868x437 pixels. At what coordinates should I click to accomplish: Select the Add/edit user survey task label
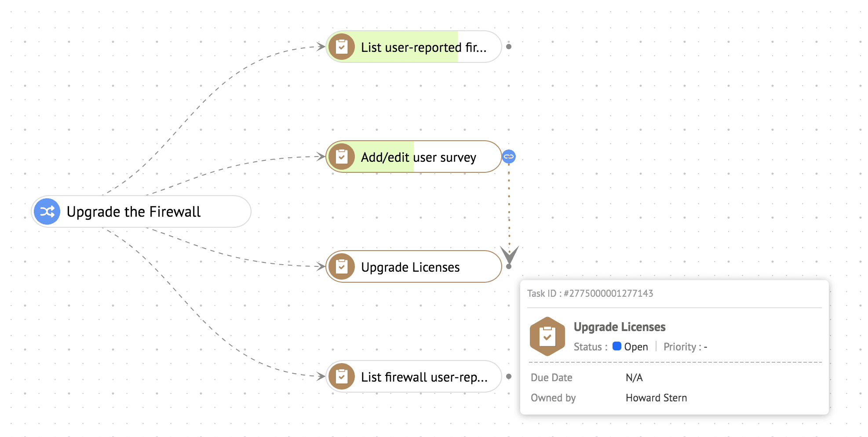tap(418, 157)
